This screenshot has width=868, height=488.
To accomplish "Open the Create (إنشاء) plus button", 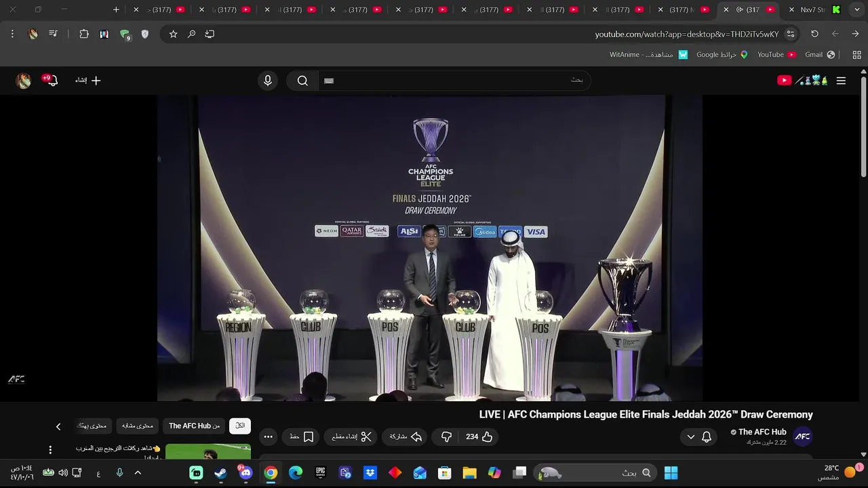I will tap(88, 81).
